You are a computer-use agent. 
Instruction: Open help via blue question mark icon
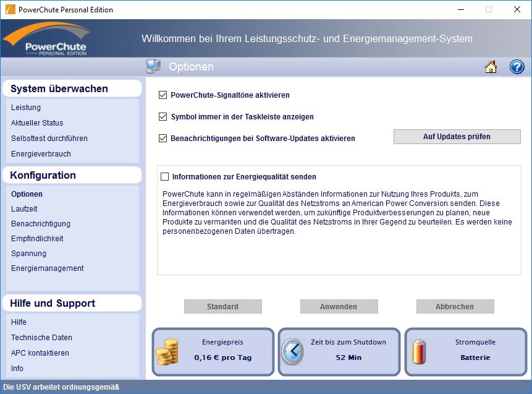pos(517,67)
